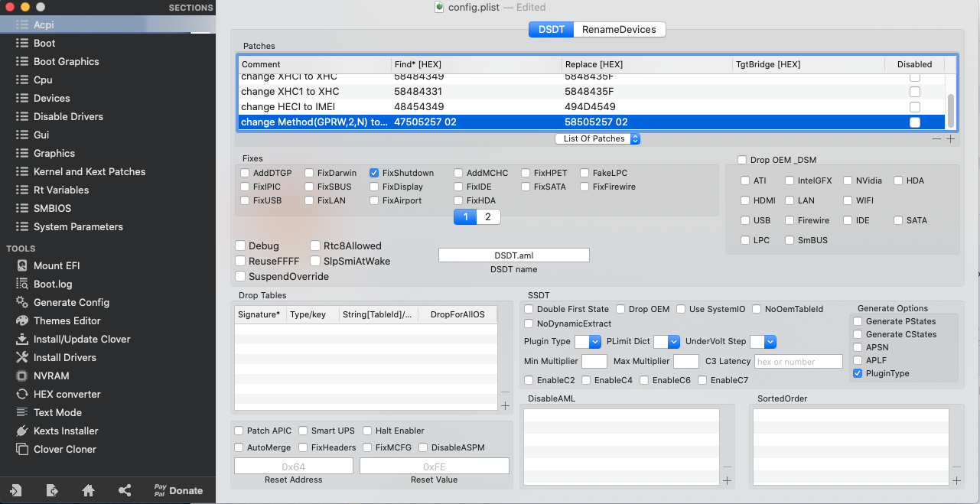Click the share icon in bottom bar
Viewport: 980px width, 504px height.
pos(125,490)
